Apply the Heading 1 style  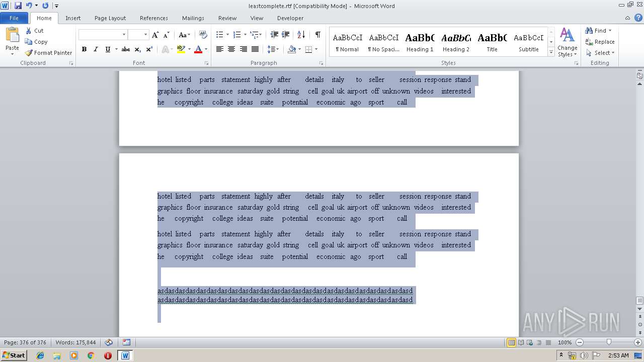point(420,42)
